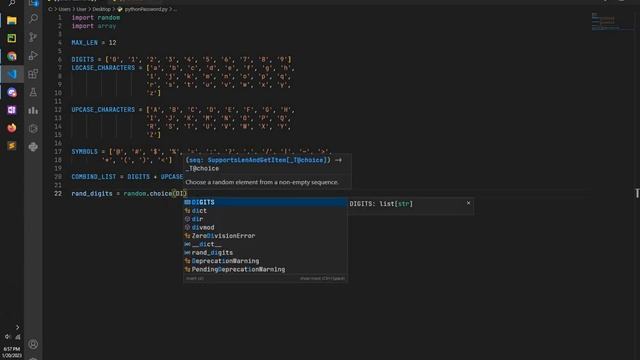Select PendingDeprecationWarning suggestion
640x360 pixels.
pyautogui.click(x=264, y=269)
